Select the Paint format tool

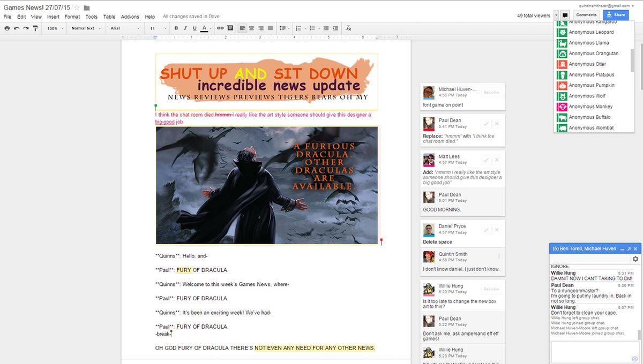pyautogui.click(x=35, y=28)
